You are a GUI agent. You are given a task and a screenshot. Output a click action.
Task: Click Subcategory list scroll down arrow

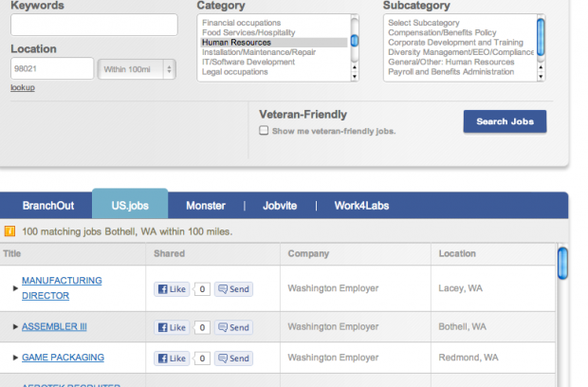tap(541, 77)
